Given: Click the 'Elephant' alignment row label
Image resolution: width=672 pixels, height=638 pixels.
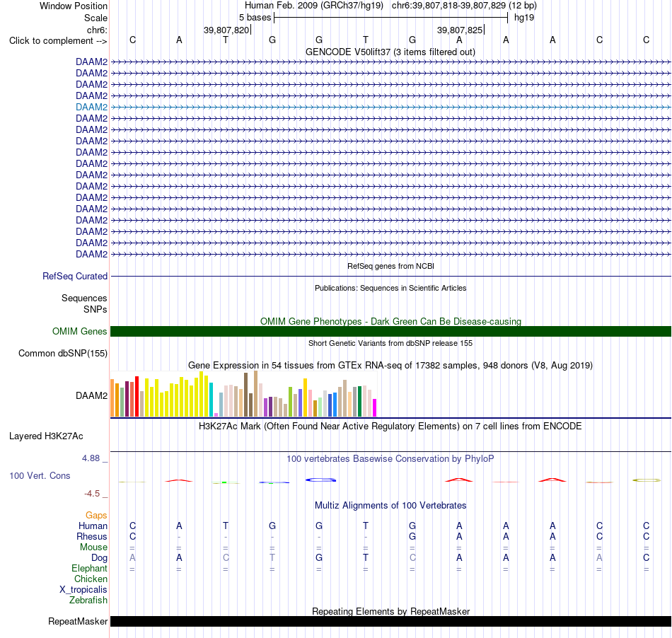Looking at the screenshot, I should [x=89, y=569].
